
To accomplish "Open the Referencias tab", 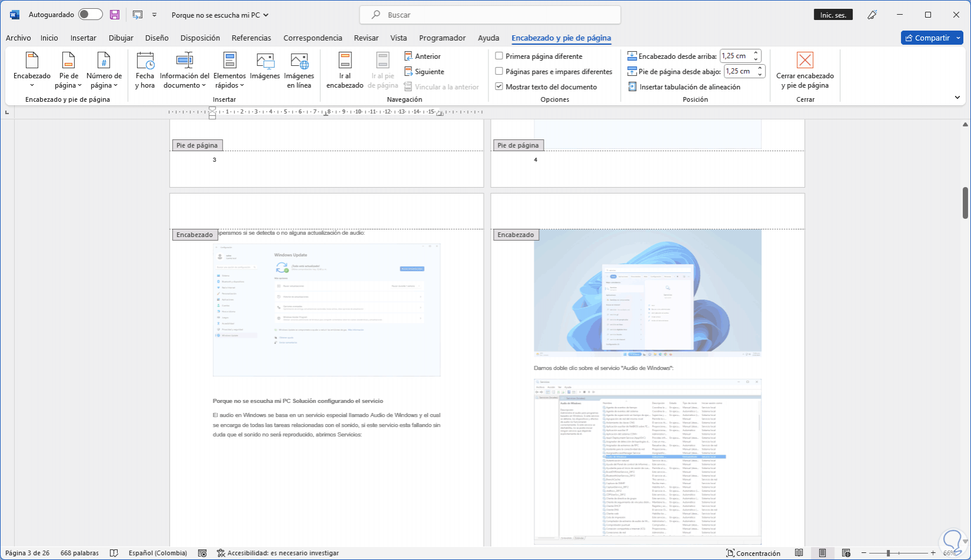I will click(251, 38).
